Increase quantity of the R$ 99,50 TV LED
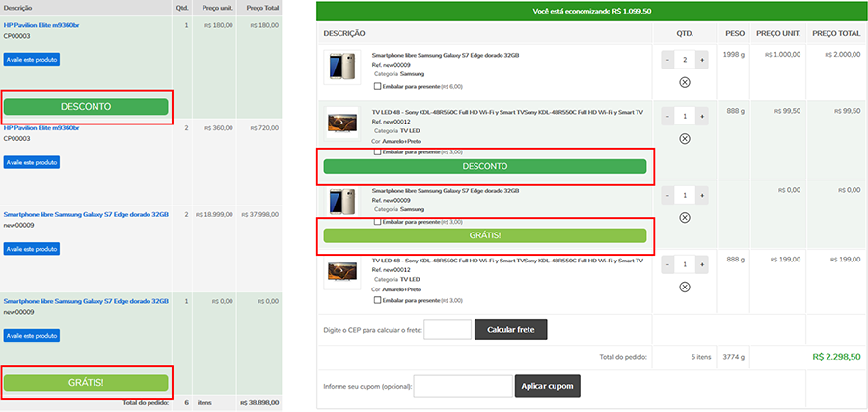Screen dimensions: 868x412 [x=702, y=117]
